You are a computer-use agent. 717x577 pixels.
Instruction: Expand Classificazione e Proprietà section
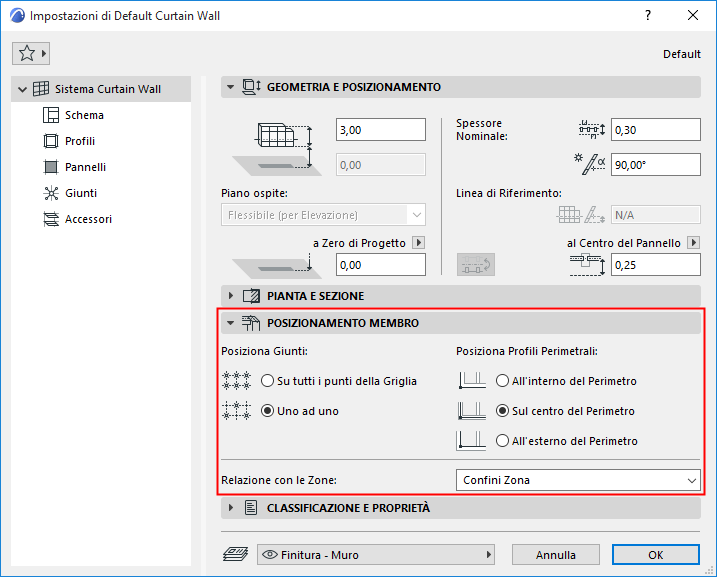tap(232, 508)
